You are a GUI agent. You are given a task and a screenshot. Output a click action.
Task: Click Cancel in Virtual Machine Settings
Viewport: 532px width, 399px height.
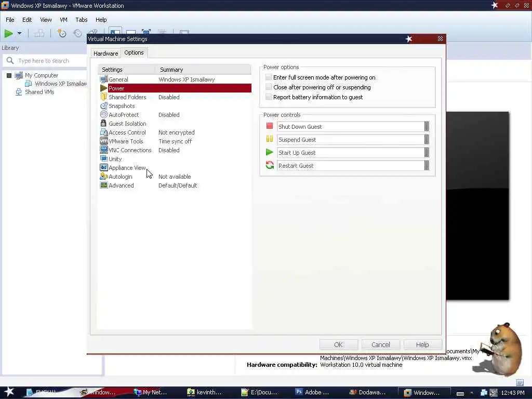[x=381, y=345]
